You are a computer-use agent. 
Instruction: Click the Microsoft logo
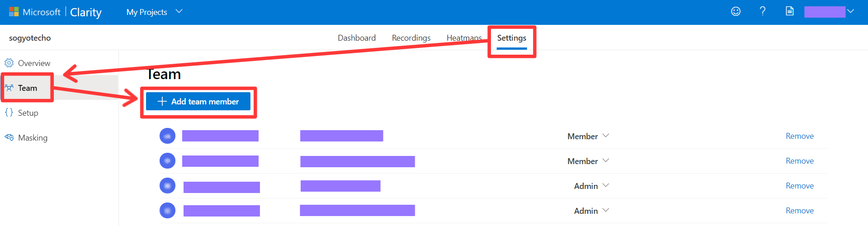tap(14, 12)
